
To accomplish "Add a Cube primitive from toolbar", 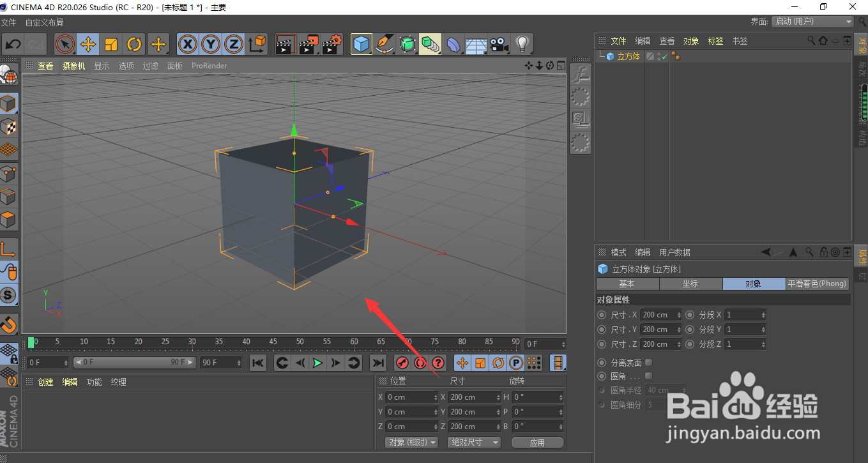I will pyautogui.click(x=362, y=44).
